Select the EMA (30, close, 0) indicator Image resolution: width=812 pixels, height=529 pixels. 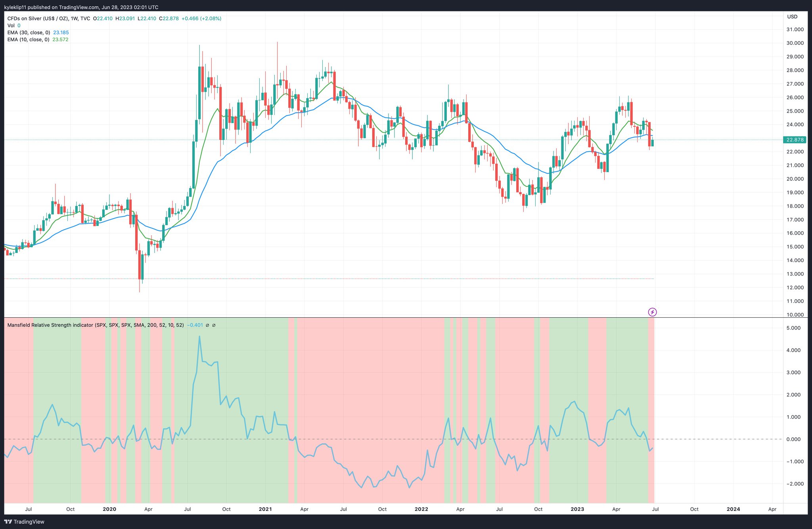28,32
